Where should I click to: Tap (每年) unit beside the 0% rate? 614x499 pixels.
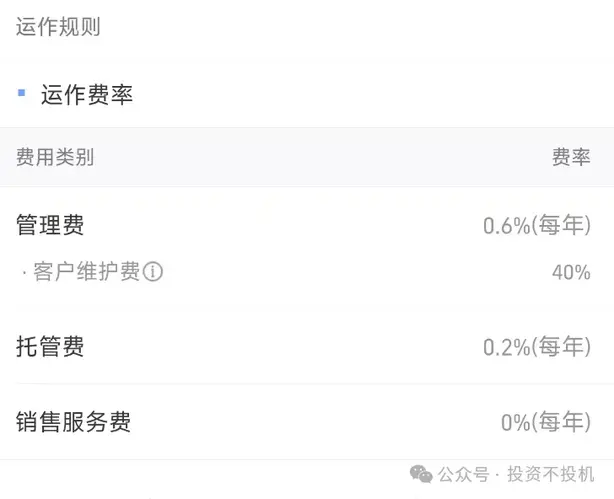(x=561, y=423)
